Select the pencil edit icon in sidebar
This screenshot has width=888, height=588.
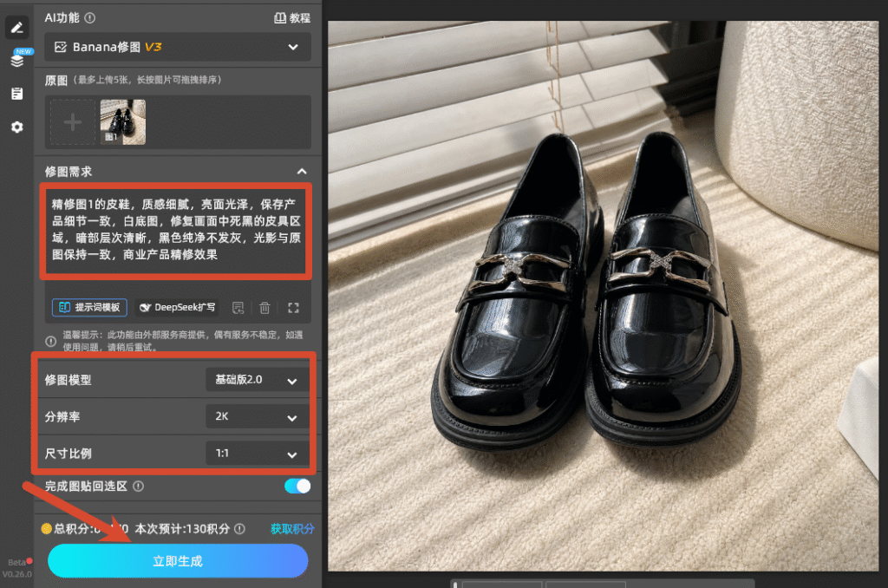click(17, 27)
